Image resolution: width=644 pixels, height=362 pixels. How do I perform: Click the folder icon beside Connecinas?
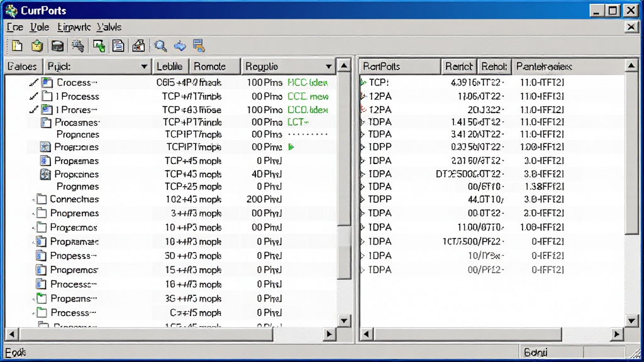(42, 199)
